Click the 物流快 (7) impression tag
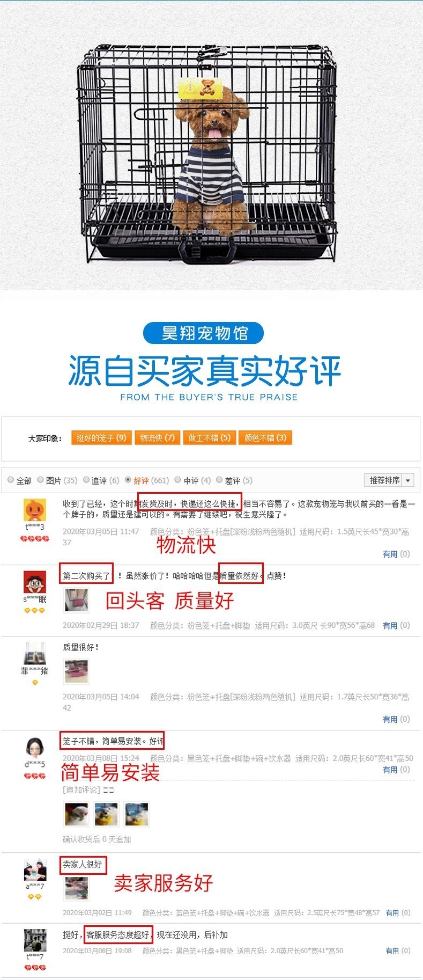Viewport: 423px width, 980px height. [158, 438]
